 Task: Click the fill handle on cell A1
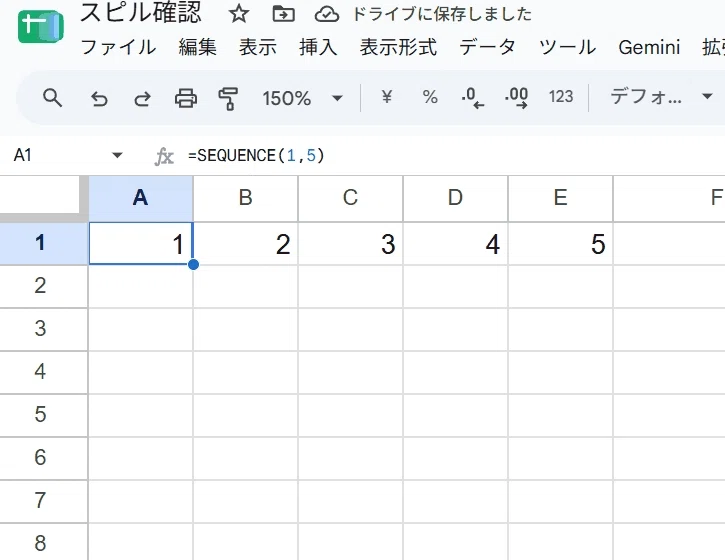click(193, 265)
